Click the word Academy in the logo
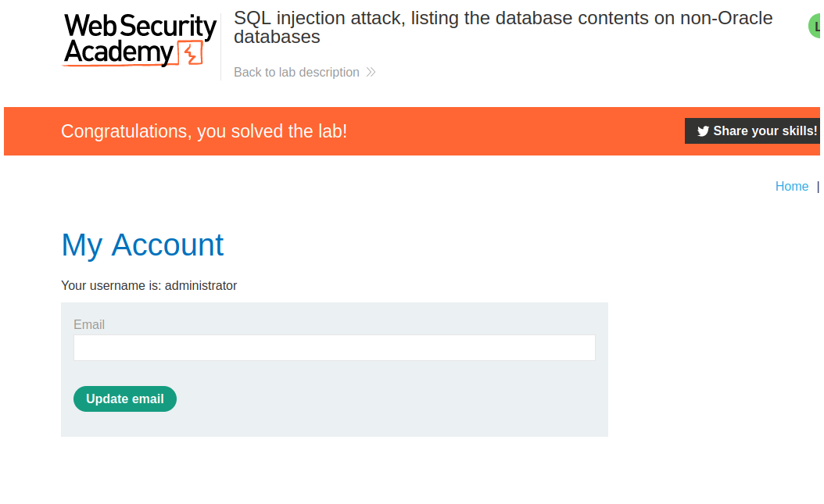The height and width of the screenshot is (504, 824). [119, 53]
